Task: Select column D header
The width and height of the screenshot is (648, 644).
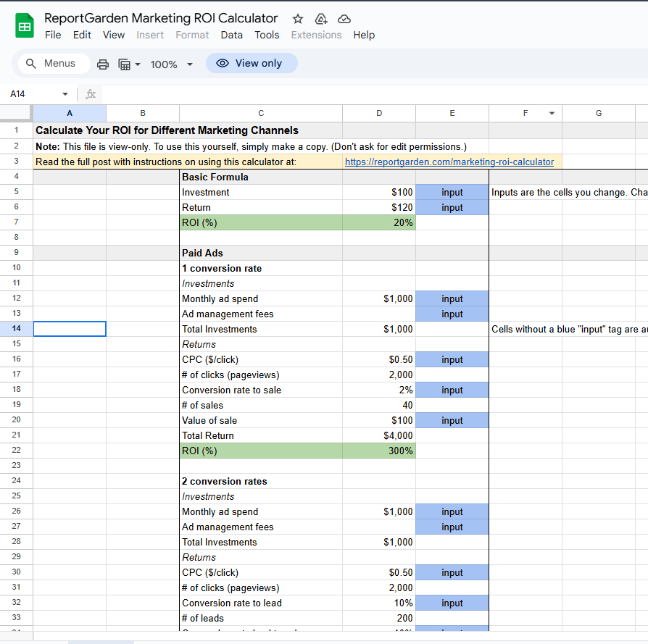Action: [379, 113]
